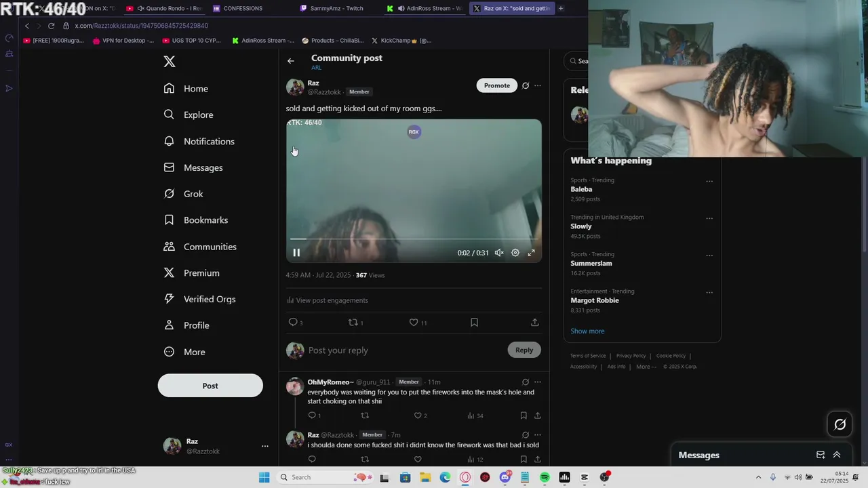Open ARL community link under title
This screenshot has width=868, height=488.
[x=316, y=68]
